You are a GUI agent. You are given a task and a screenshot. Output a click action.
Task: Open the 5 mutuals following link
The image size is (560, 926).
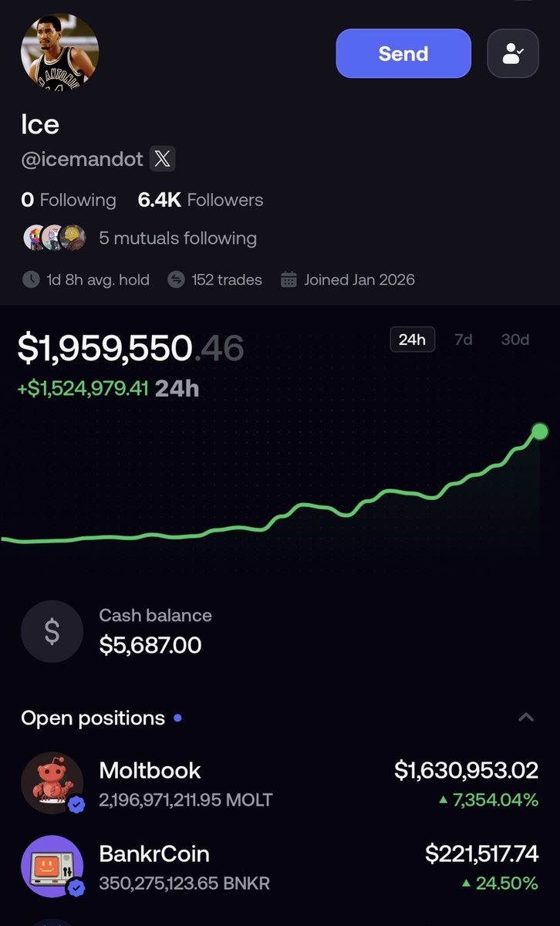click(x=177, y=238)
